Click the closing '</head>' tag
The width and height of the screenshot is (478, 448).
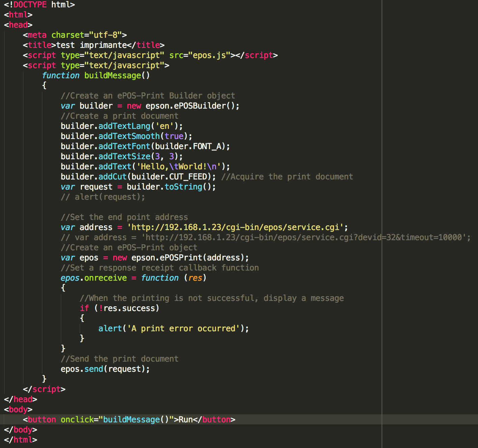coord(21,399)
